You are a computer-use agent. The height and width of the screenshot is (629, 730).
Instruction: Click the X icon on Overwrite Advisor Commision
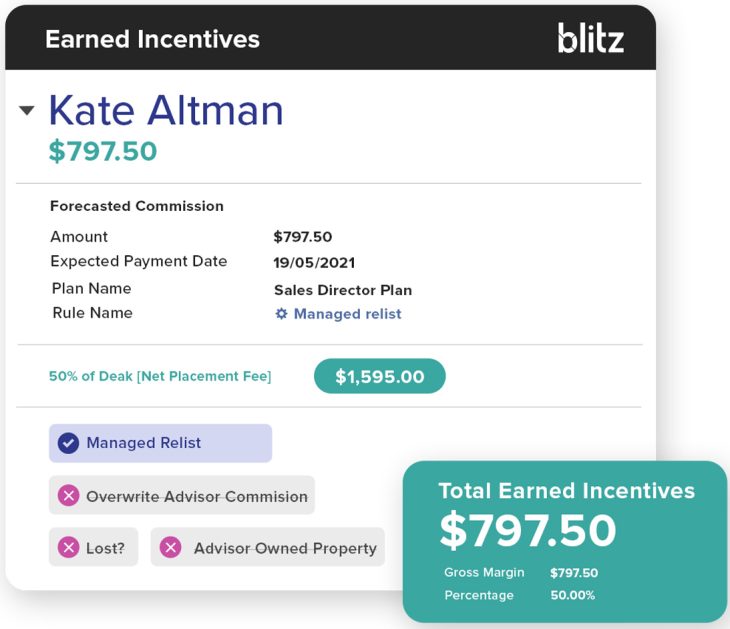tap(68, 496)
